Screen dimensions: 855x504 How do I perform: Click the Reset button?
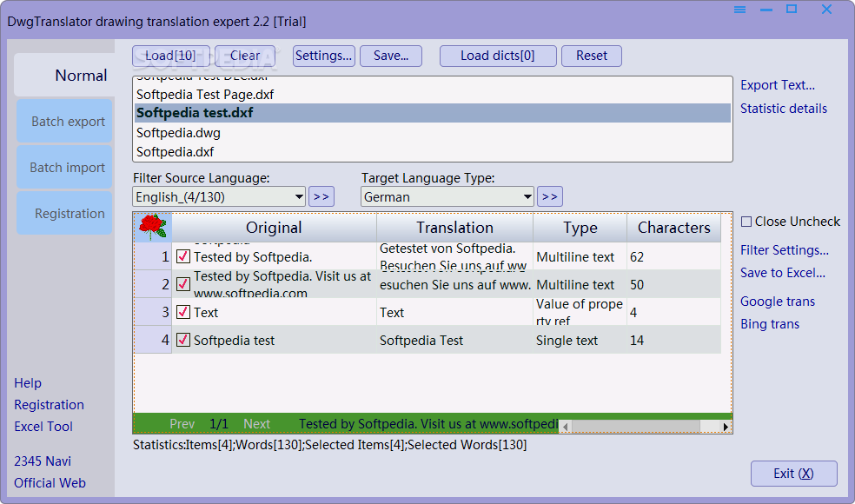(x=592, y=56)
